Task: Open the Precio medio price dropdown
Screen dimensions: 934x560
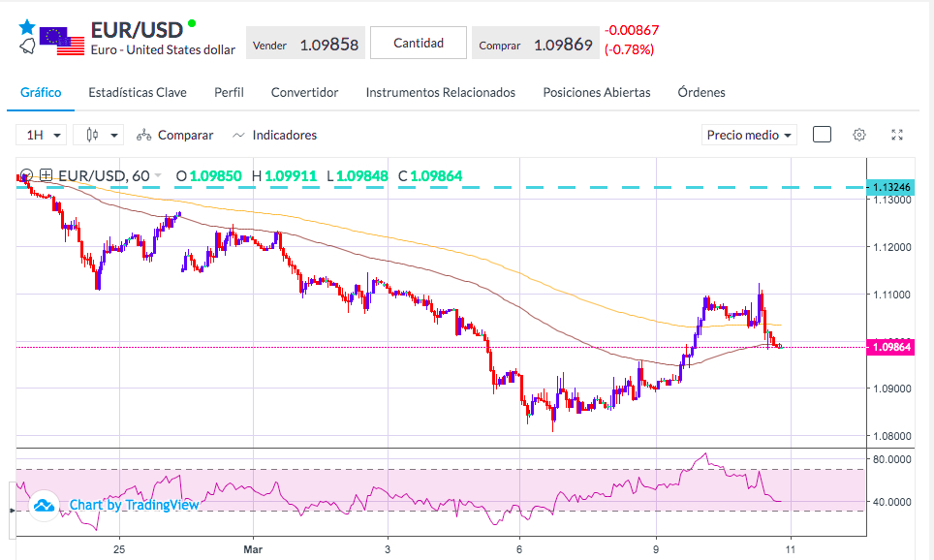Action: pyautogui.click(x=749, y=136)
